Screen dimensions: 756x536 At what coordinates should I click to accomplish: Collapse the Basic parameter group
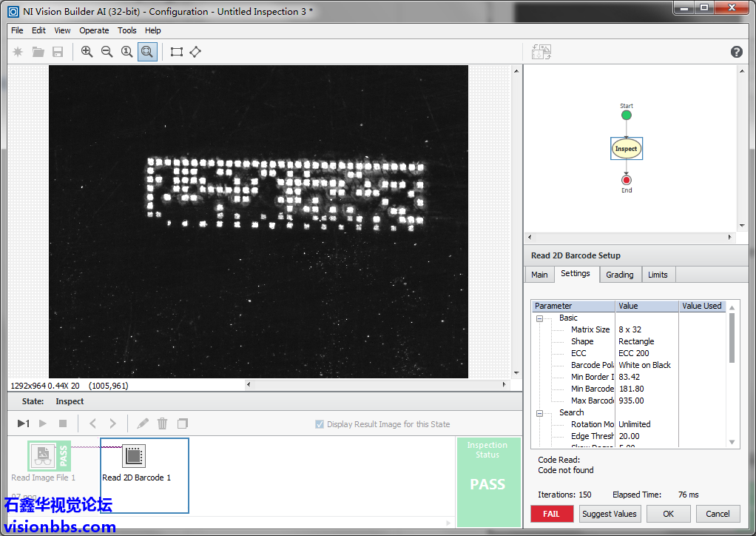(x=539, y=318)
